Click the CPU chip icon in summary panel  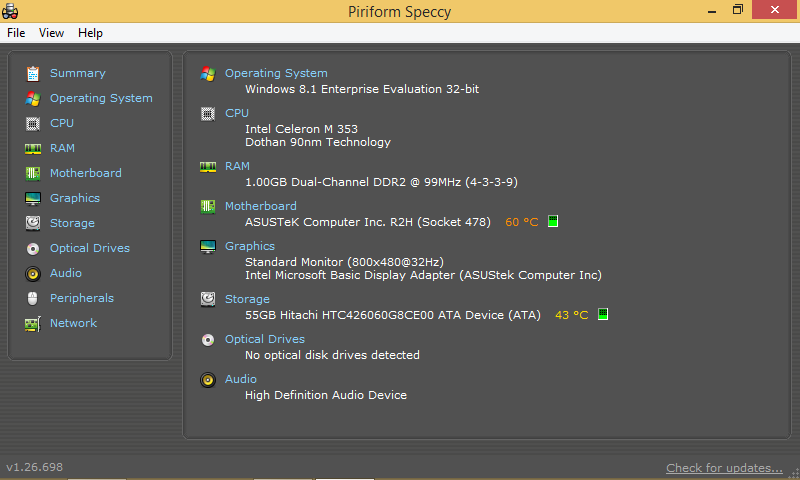point(208,113)
